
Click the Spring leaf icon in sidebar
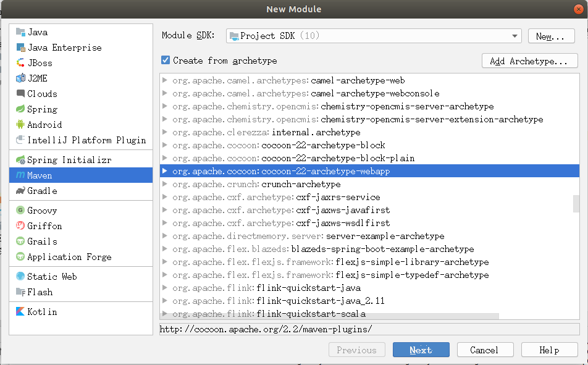[x=21, y=109]
